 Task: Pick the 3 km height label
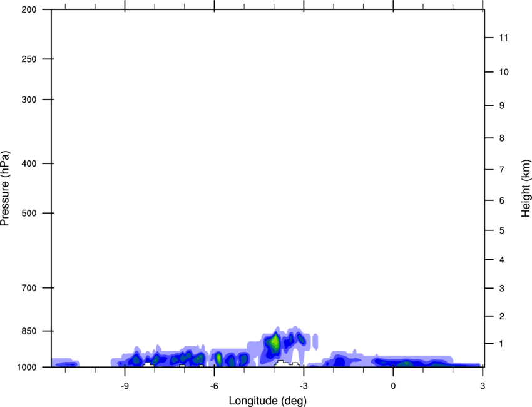click(501, 289)
